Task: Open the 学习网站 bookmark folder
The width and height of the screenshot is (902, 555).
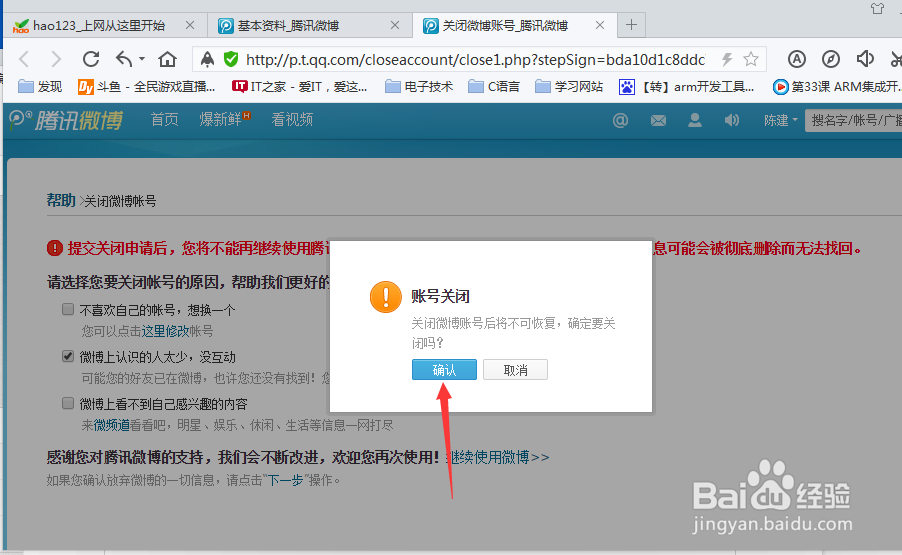Action: point(569,87)
